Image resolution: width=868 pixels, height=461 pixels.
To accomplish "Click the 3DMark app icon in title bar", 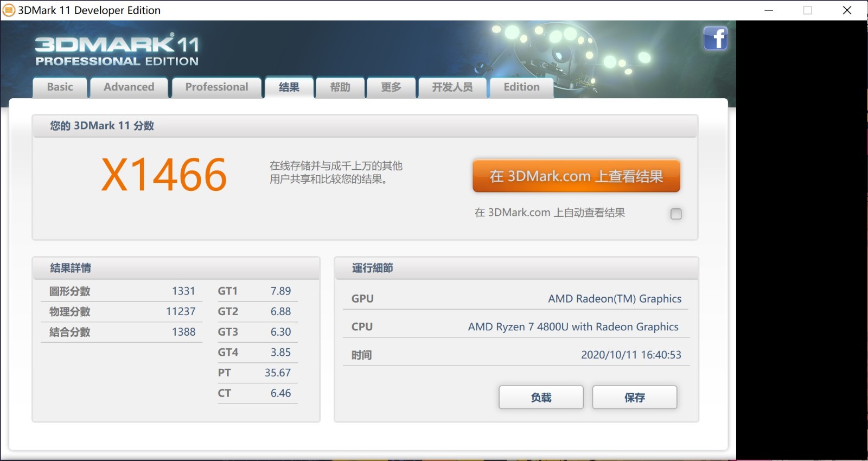I will (9, 10).
